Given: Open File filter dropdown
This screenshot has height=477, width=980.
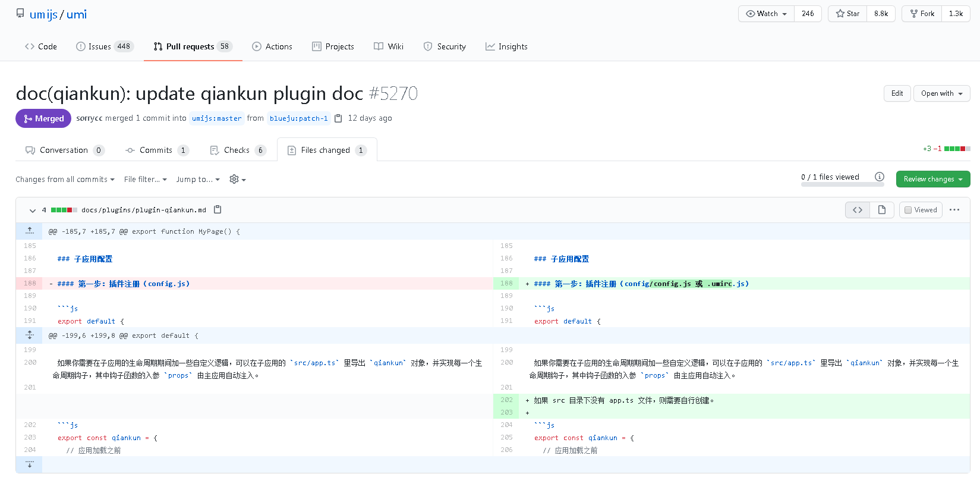Looking at the screenshot, I should [x=146, y=179].
